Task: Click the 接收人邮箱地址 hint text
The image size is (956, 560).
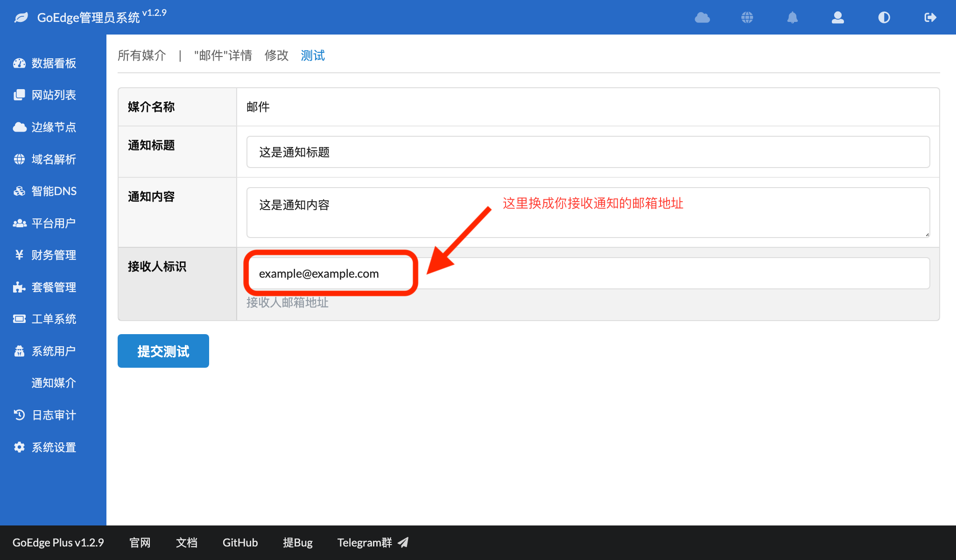Action: [288, 302]
